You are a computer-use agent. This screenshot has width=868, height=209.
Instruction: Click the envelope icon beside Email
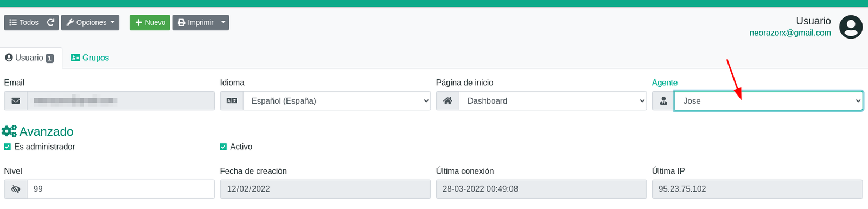(x=16, y=100)
